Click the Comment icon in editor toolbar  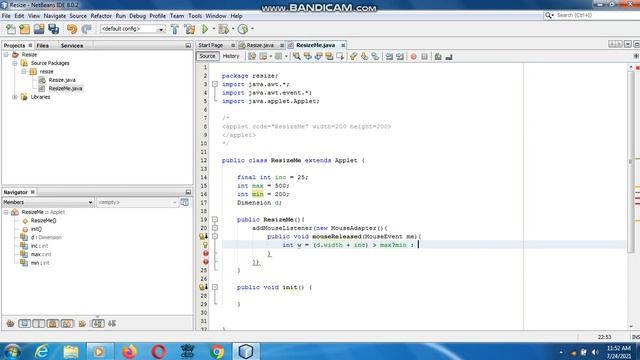tap(438, 57)
